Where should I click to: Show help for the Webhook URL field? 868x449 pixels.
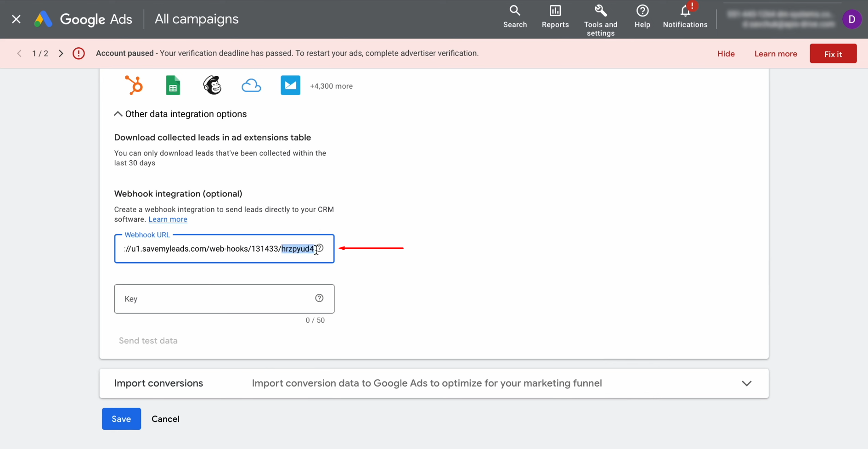(x=320, y=248)
